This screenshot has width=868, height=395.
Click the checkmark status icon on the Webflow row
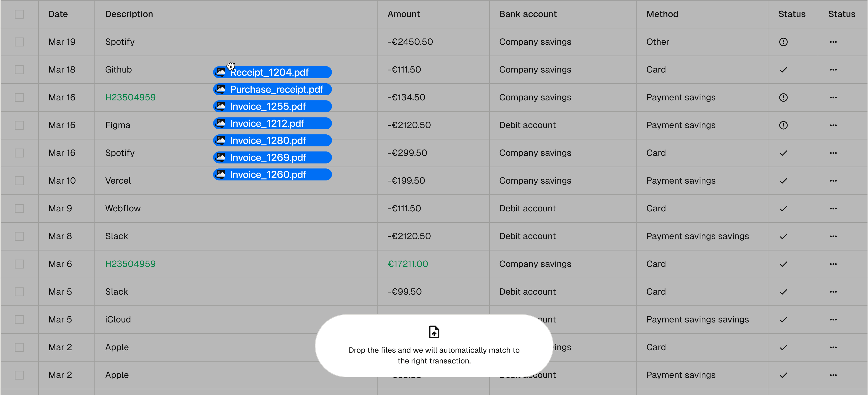click(783, 208)
